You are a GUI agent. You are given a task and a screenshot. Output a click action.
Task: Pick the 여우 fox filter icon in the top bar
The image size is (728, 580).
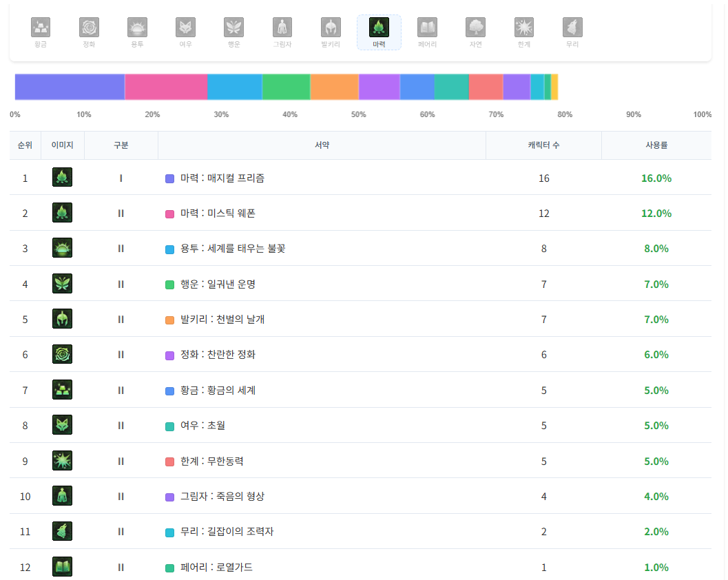click(185, 28)
